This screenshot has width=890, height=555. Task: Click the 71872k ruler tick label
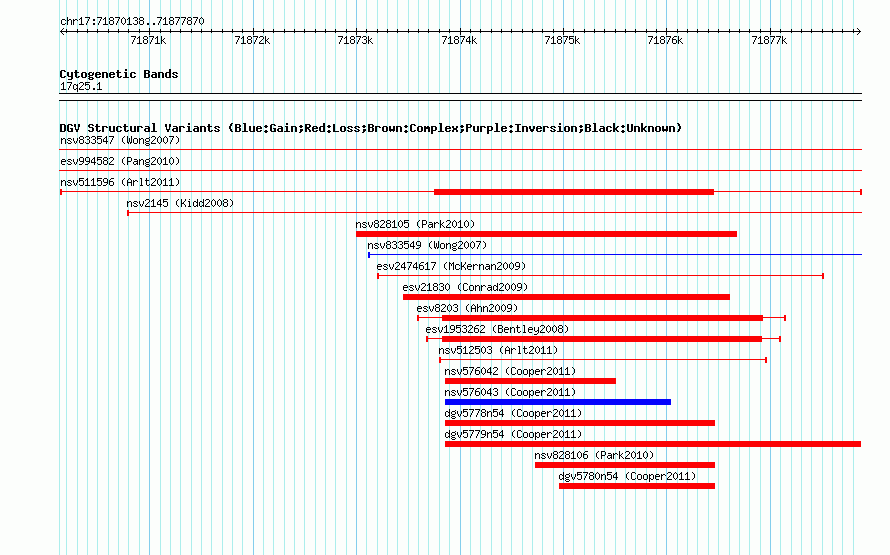[252, 40]
